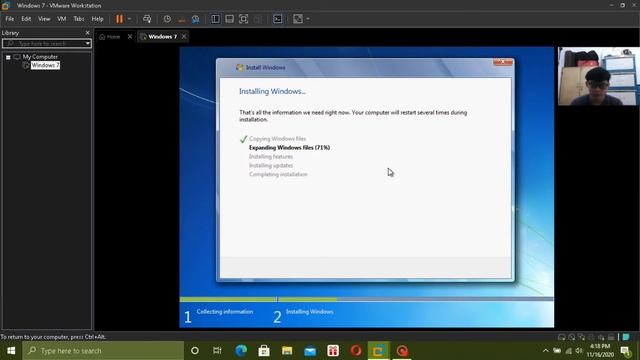Close the Home tab
Image resolution: width=640 pixels, height=360 pixels.
(x=130, y=37)
